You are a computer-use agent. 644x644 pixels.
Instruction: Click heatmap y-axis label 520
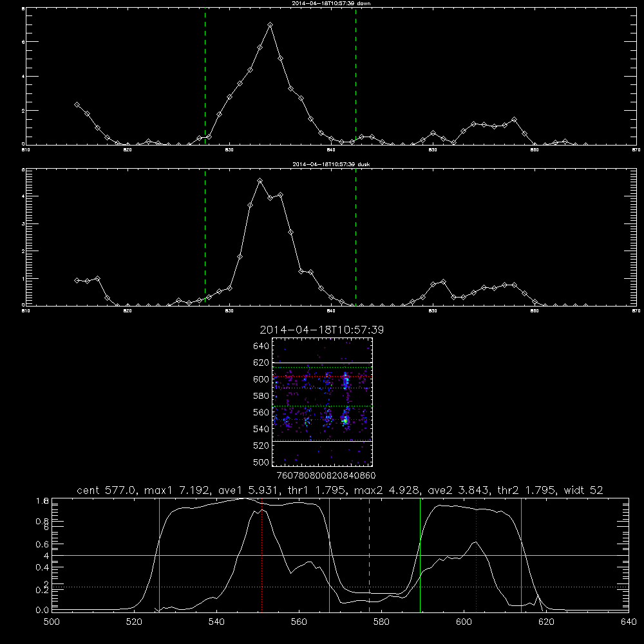261,446
